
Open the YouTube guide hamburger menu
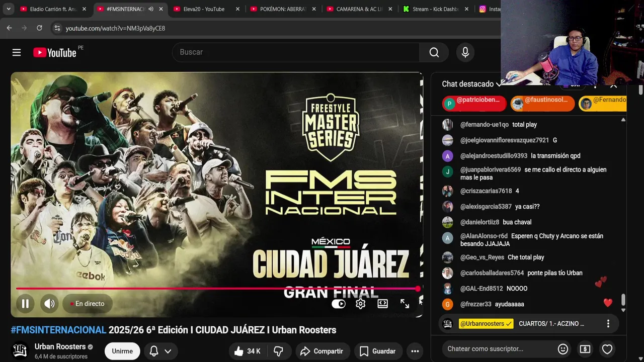(17, 52)
